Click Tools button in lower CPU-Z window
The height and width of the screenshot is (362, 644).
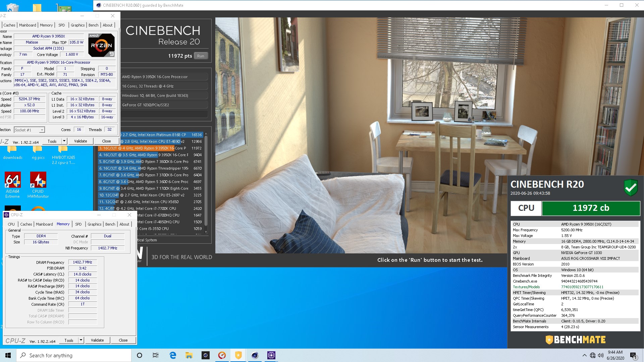point(69,340)
